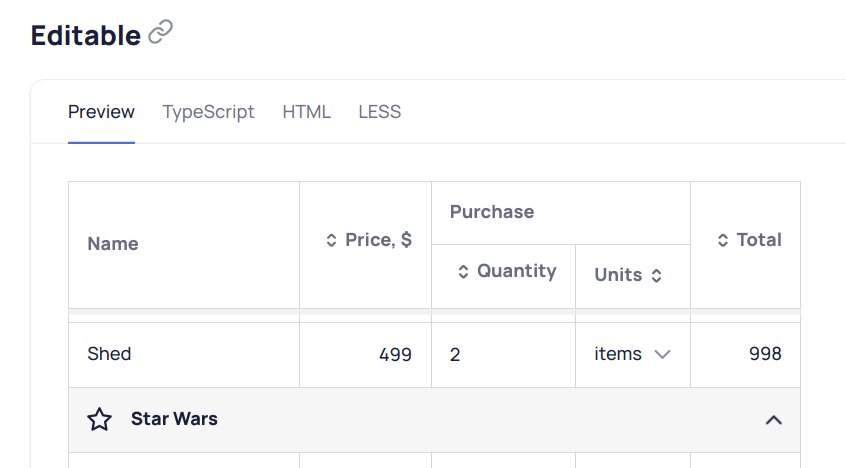This screenshot has height=468, width=846.
Task: Open the items units dropdown for Shed
Action: coord(661,354)
